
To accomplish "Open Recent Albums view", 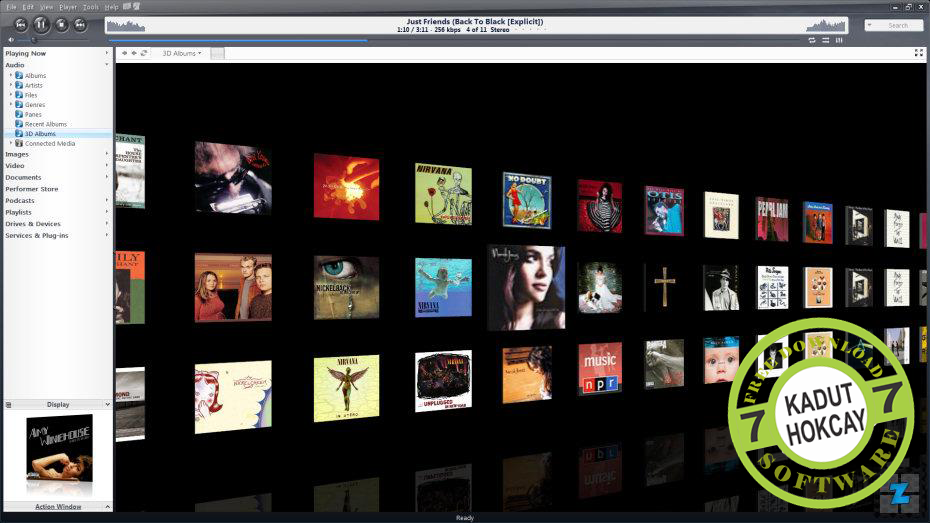I will [46, 125].
